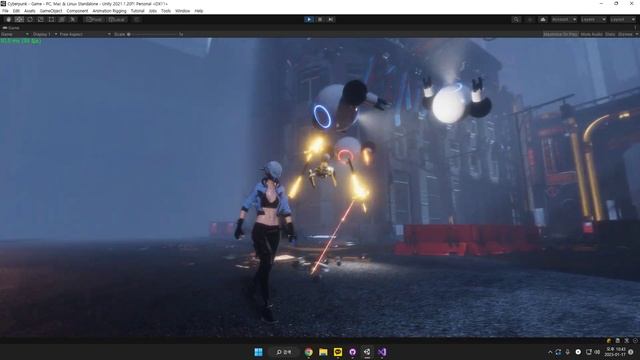Open Visual Studio from the taskbar
Image resolution: width=640 pixels, height=360 pixels.
pyautogui.click(x=382, y=352)
